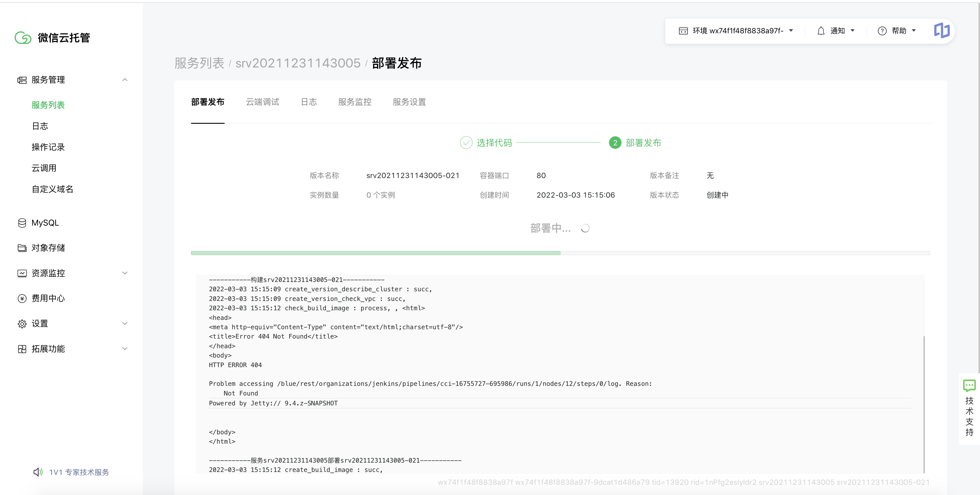980x495 pixels.
Task: Click the 服务管理 server icon
Action: [x=22, y=80]
